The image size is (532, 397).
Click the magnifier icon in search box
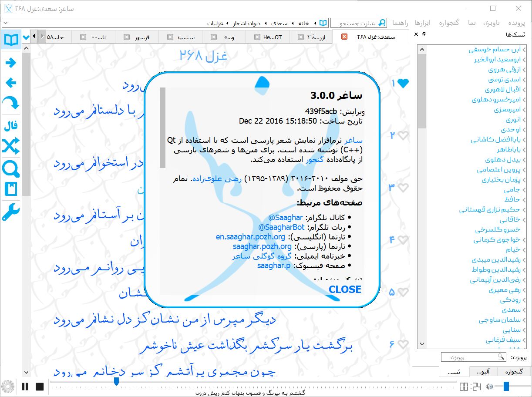[x=382, y=23]
